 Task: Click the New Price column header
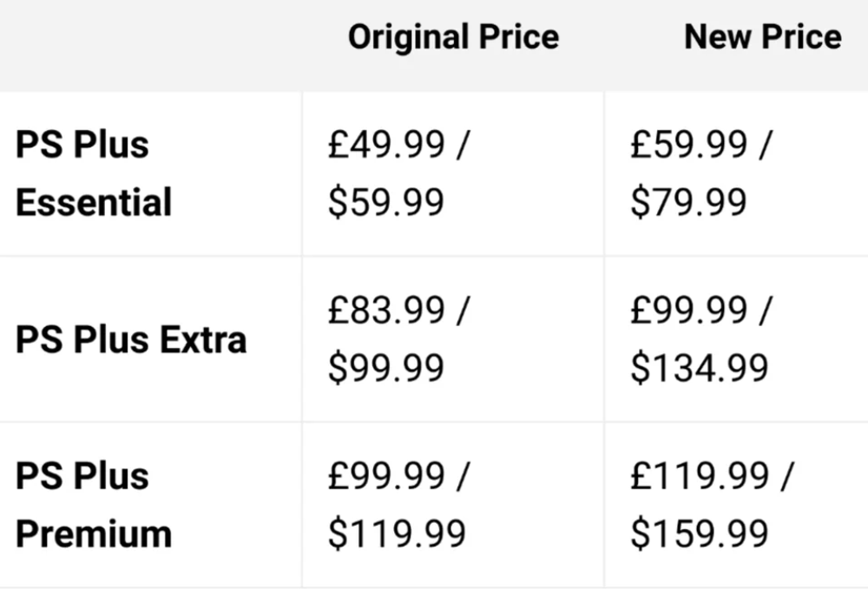click(763, 37)
